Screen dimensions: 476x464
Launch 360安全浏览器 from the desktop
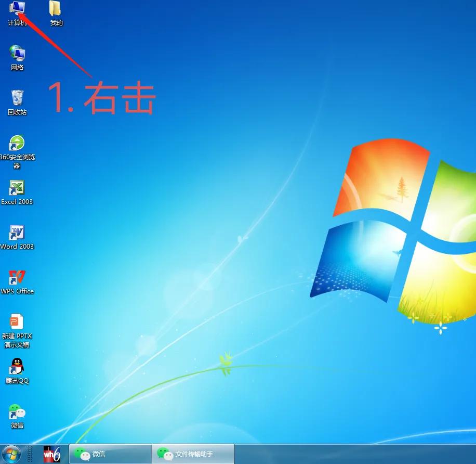17,145
